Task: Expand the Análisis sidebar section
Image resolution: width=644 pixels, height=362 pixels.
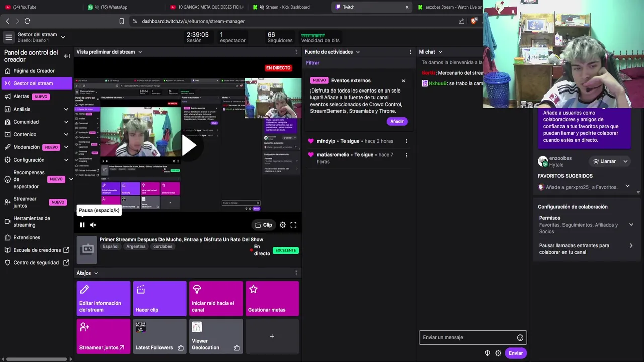Action: click(66, 109)
